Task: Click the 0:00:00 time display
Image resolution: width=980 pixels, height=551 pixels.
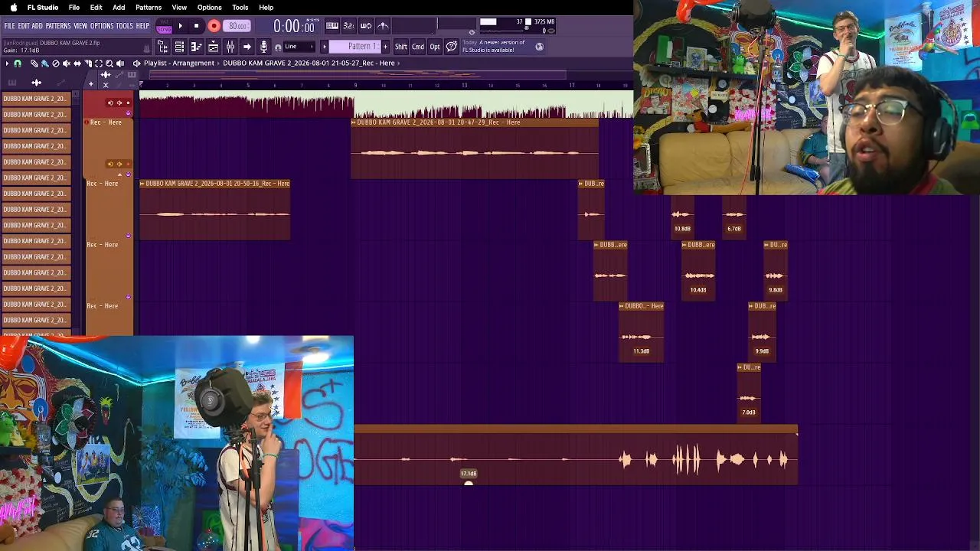Action: [x=294, y=27]
